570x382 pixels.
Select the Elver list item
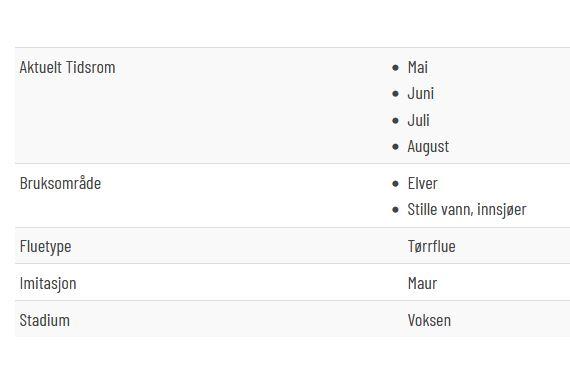click(x=422, y=183)
